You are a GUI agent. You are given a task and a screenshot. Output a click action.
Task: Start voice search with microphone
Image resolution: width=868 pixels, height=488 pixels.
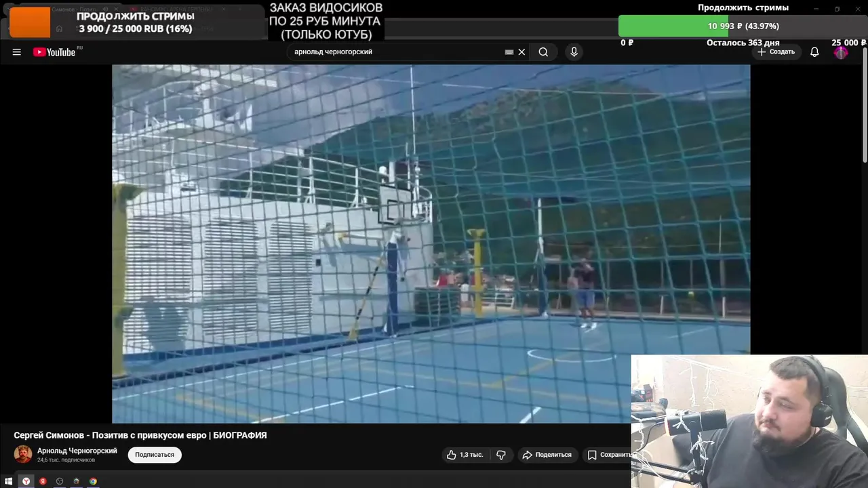(x=574, y=52)
